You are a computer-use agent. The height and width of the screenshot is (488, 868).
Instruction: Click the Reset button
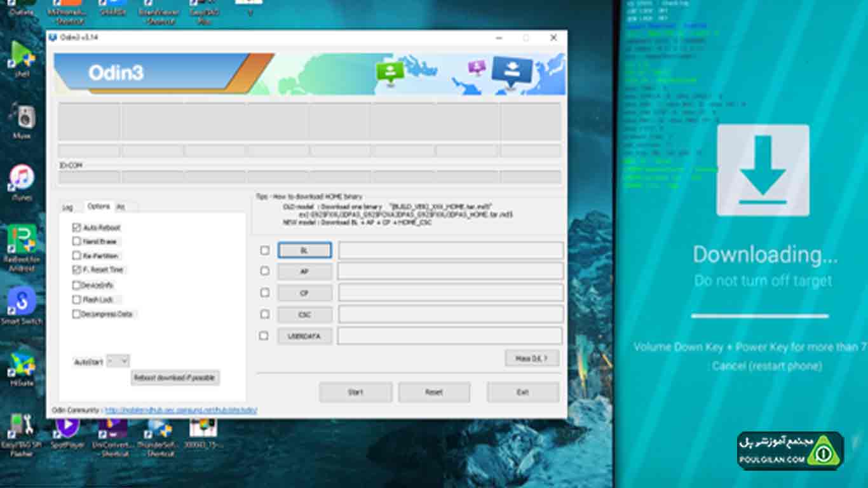point(434,392)
